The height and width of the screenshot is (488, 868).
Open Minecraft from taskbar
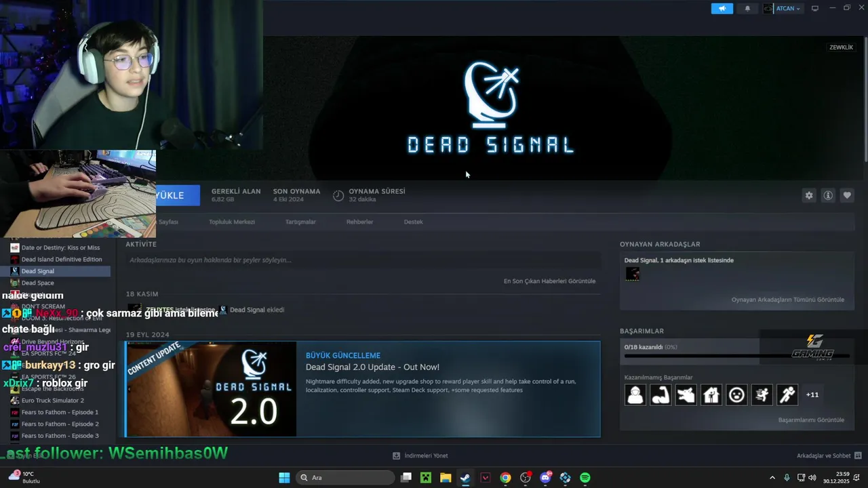pyautogui.click(x=426, y=477)
